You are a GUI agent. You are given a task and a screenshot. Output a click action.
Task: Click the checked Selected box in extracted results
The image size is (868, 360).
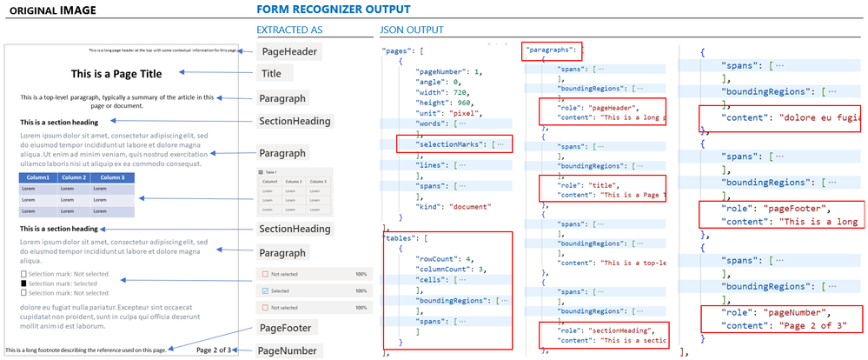tap(265, 290)
